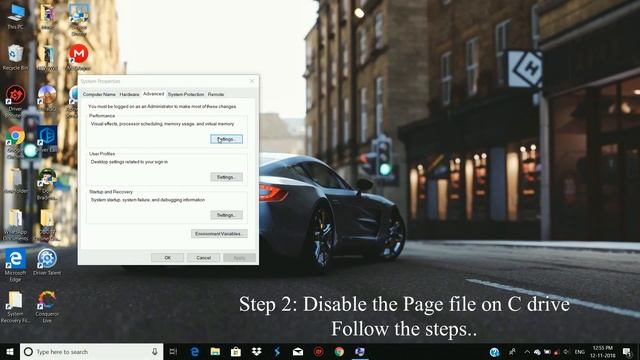Open Dropbox from the taskbar
Viewport: 640px width, 360px height.
(257, 351)
